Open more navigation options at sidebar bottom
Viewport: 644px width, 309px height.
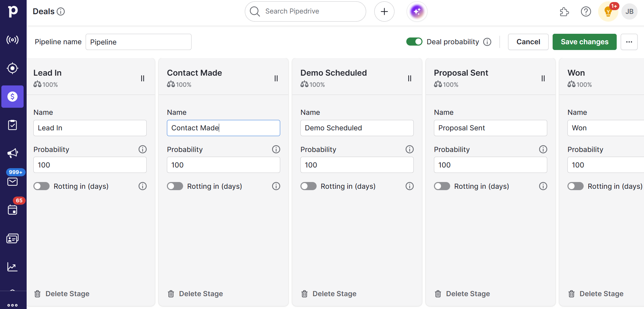(12, 305)
